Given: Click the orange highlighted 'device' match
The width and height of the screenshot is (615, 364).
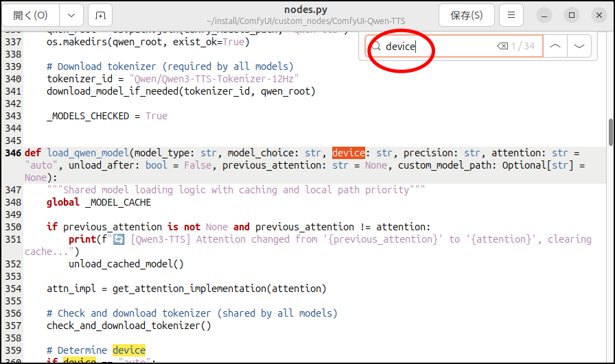Looking at the screenshot, I should (348, 153).
